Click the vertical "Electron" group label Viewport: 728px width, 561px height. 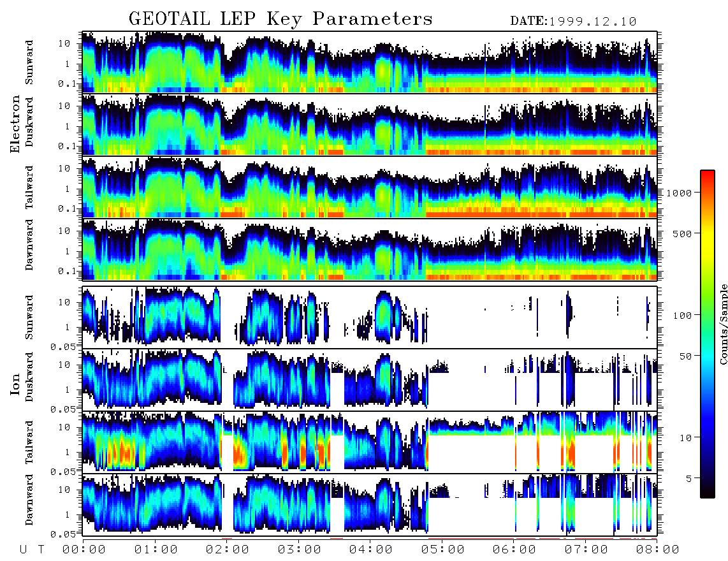coord(15,124)
